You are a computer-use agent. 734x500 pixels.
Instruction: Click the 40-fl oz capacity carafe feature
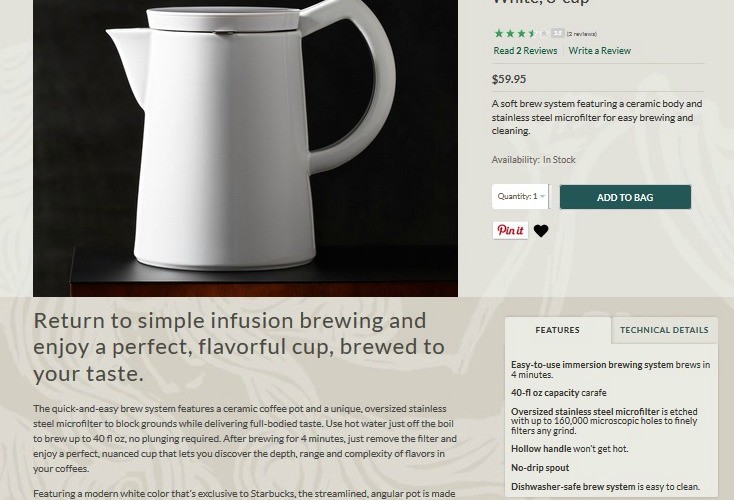coord(559,393)
